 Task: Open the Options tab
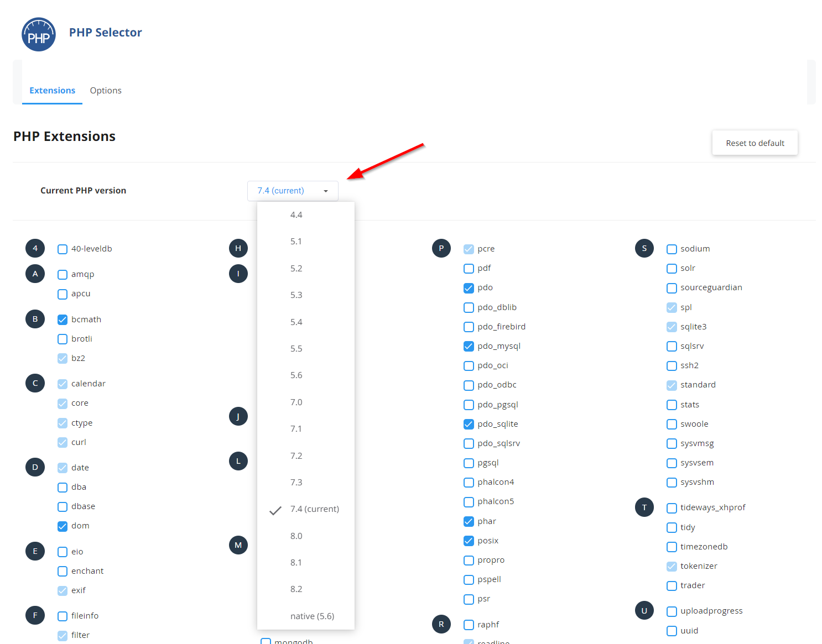click(106, 91)
